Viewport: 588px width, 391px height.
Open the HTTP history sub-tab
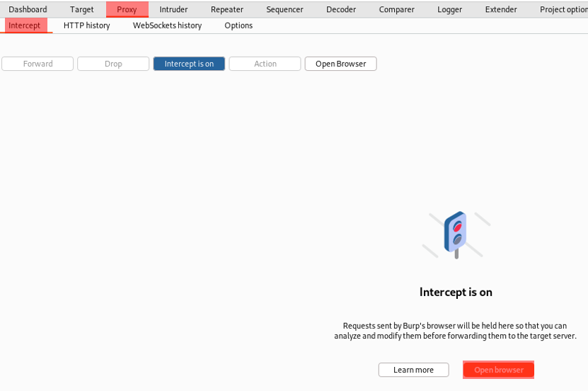pos(86,25)
